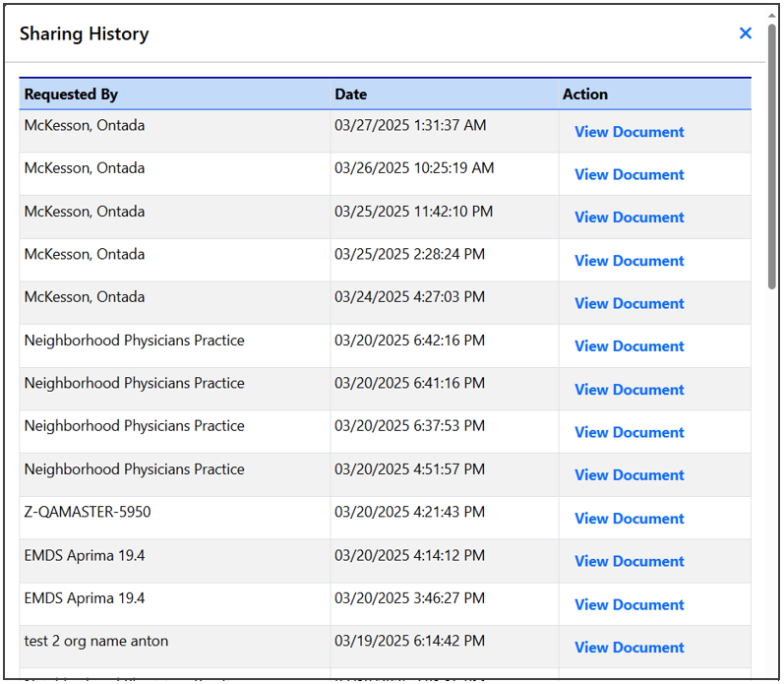Click the Action column header

click(585, 94)
